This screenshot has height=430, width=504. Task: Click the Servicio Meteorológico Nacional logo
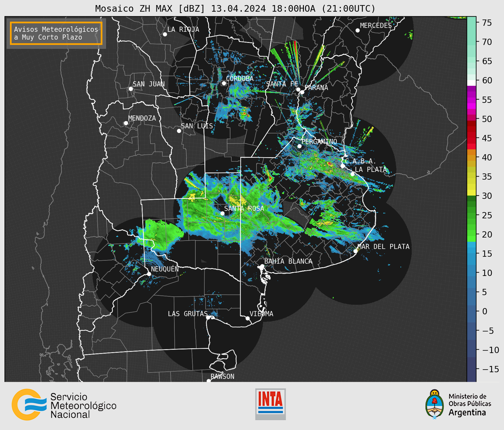[x=64, y=405]
